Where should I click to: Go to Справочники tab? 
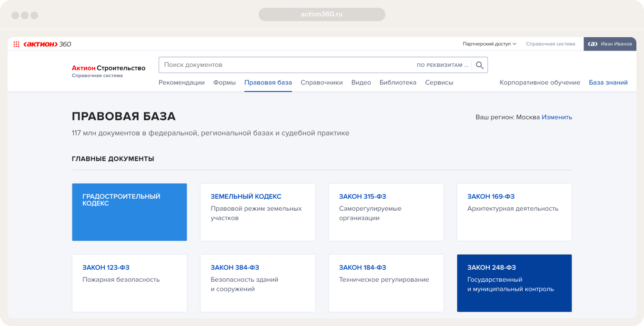pyautogui.click(x=322, y=82)
